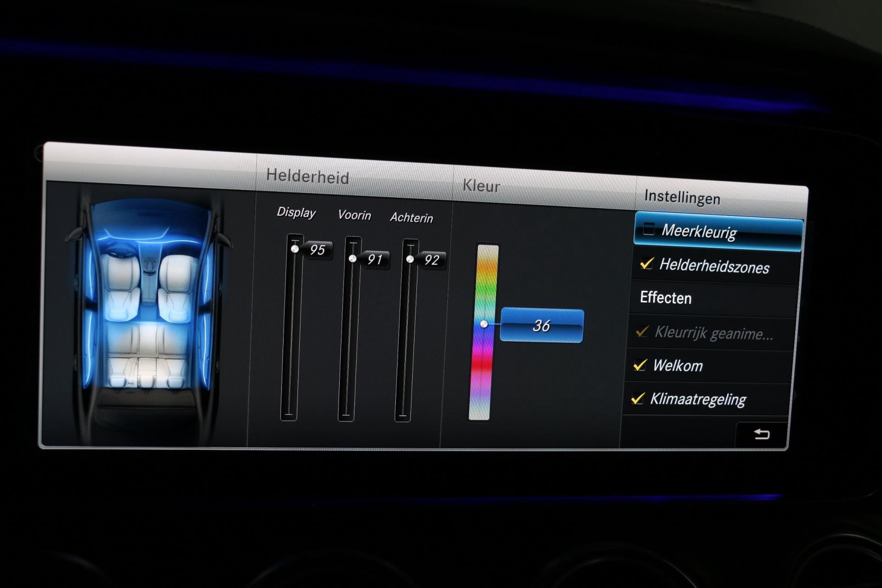Click the back arrow icon
The height and width of the screenshot is (588, 882).
pyautogui.click(x=762, y=434)
